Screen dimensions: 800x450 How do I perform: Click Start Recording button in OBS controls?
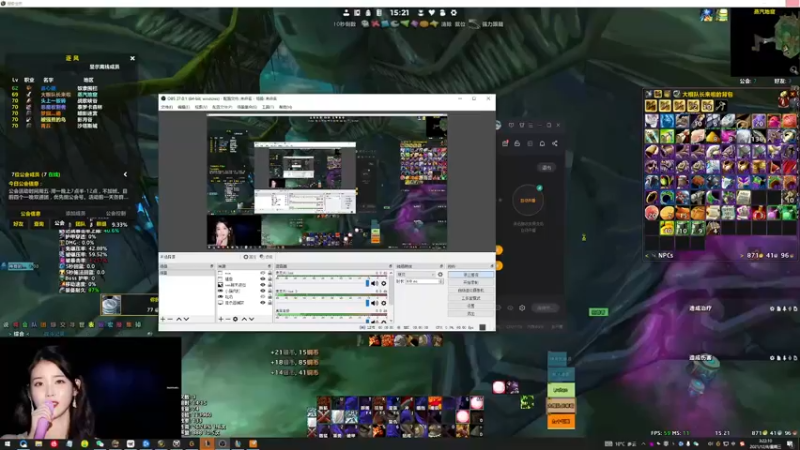470,282
